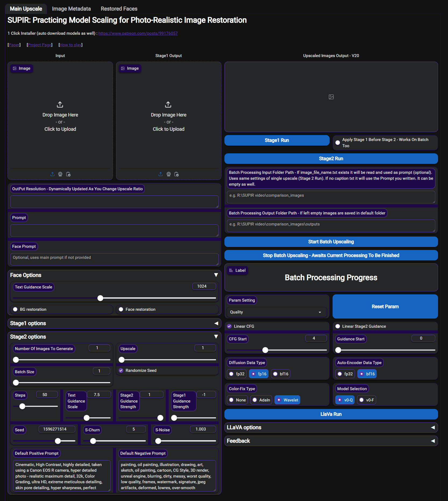The height and width of the screenshot is (501, 448).
Task: Click the clipboard paste icon under Stage1 Output panel
Action: tap(177, 174)
